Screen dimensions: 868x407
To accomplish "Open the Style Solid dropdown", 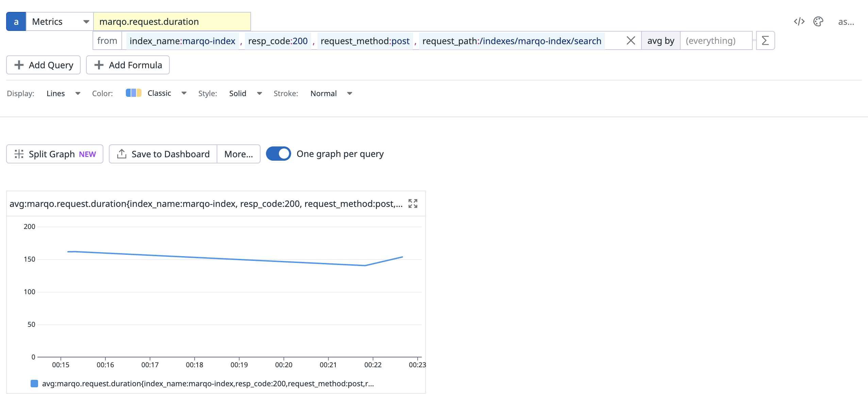I will coord(245,93).
